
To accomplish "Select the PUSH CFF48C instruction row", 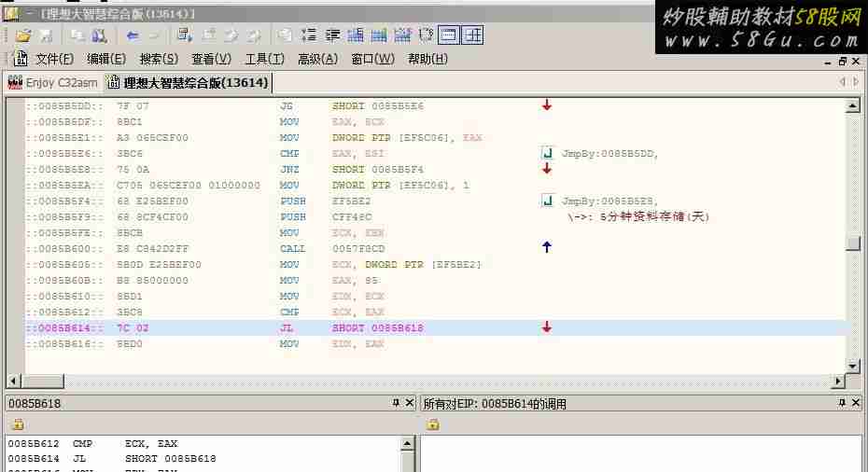I will [x=435, y=217].
